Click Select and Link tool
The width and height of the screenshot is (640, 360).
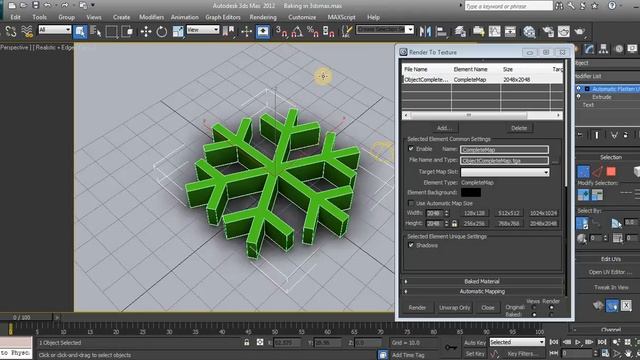pos(11,31)
